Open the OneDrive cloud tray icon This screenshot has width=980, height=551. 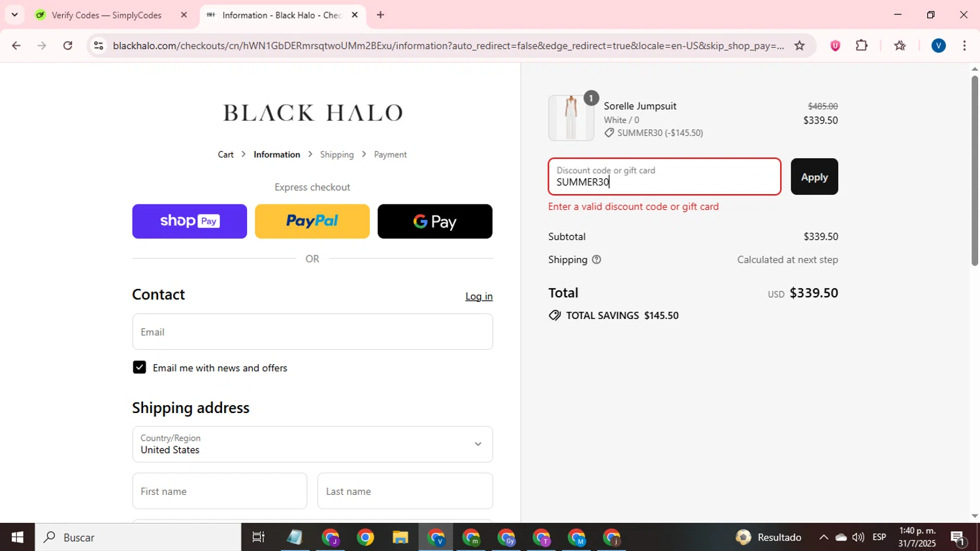tap(841, 537)
